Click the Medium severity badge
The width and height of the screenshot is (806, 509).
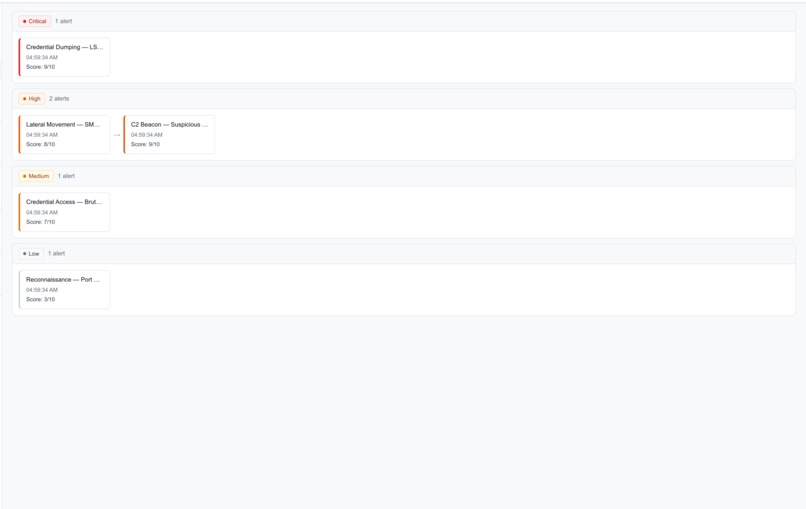[36, 176]
